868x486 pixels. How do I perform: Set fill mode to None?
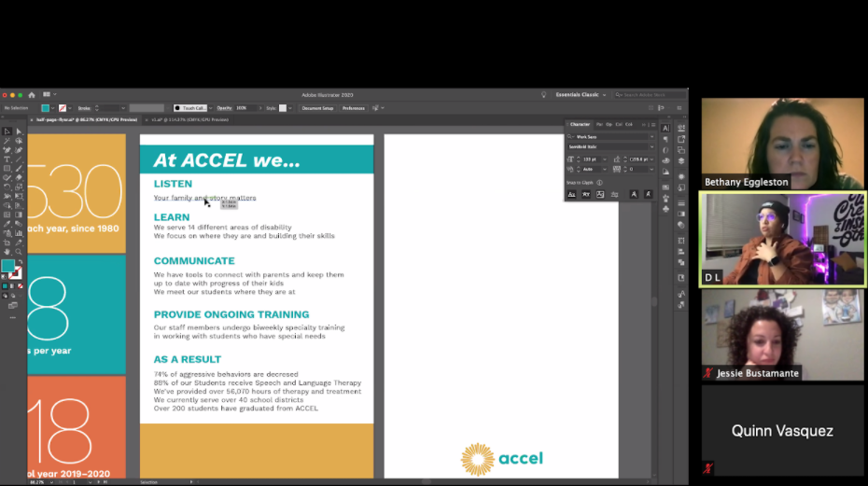(x=21, y=285)
